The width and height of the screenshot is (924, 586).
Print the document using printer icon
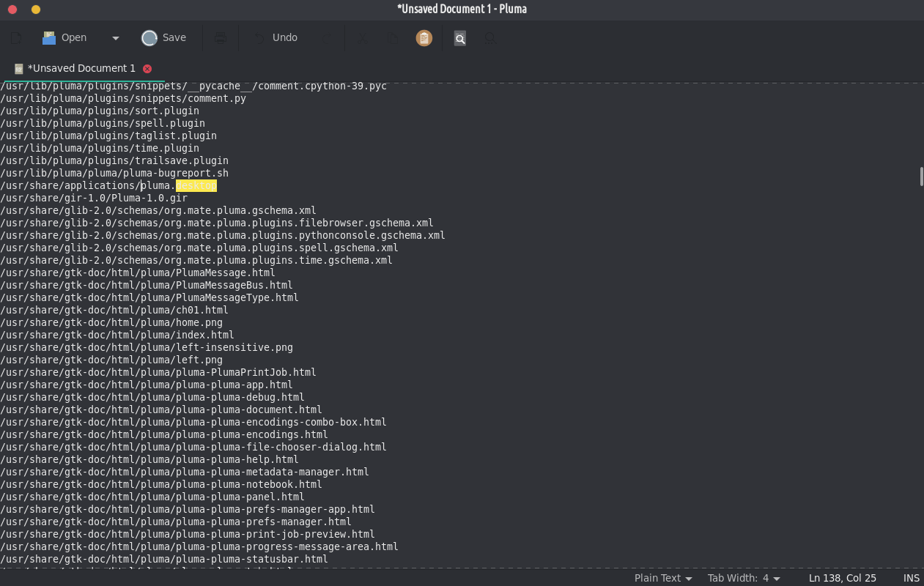point(220,38)
